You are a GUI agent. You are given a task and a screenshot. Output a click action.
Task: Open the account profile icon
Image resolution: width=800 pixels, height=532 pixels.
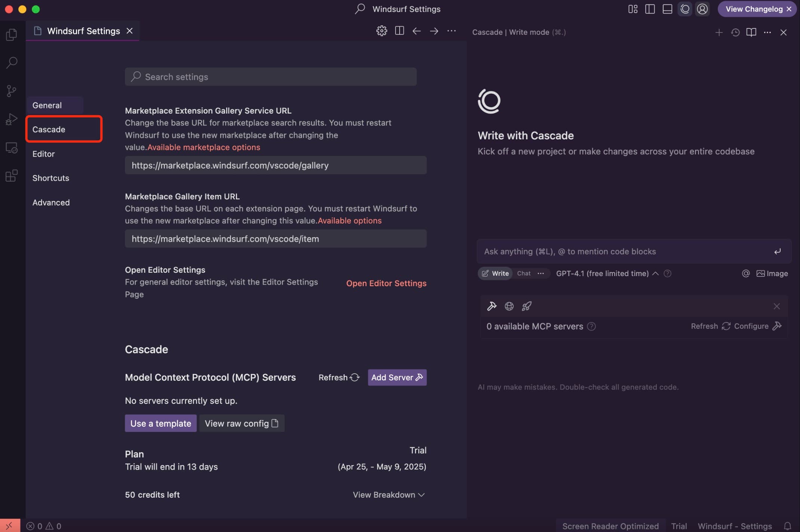pyautogui.click(x=702, y=9)
